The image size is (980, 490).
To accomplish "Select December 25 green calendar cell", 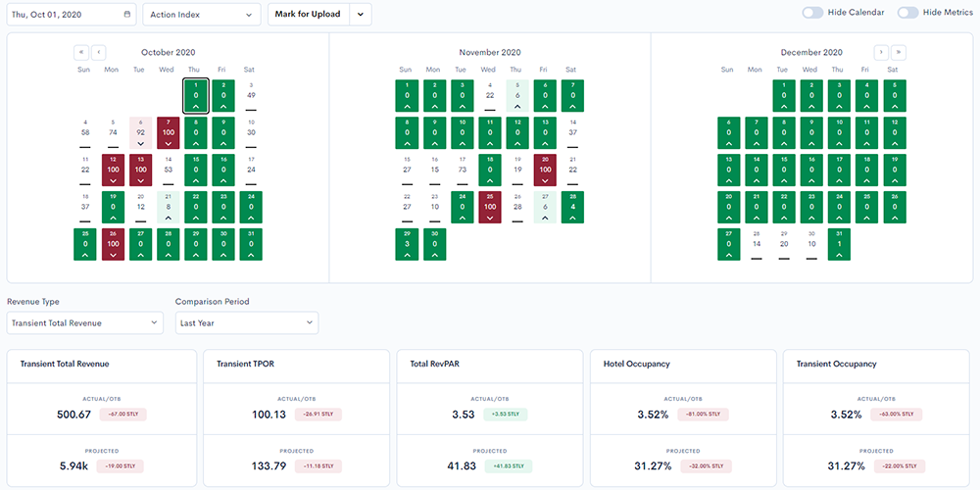I will coord(866,208).
